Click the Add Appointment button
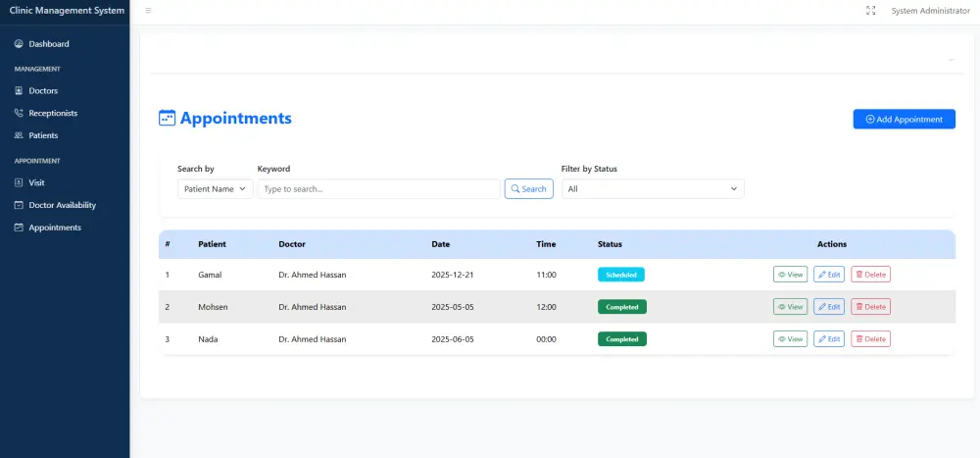The width and height of the screenshot is (980, 458). pyautogui.click(x=904, y=119)
